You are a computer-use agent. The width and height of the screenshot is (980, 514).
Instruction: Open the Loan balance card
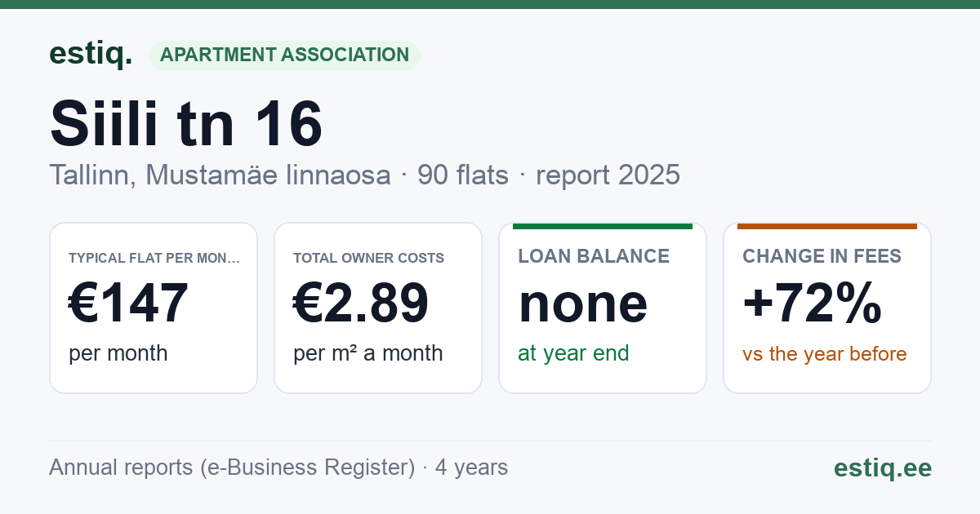[x=603, y=308]
